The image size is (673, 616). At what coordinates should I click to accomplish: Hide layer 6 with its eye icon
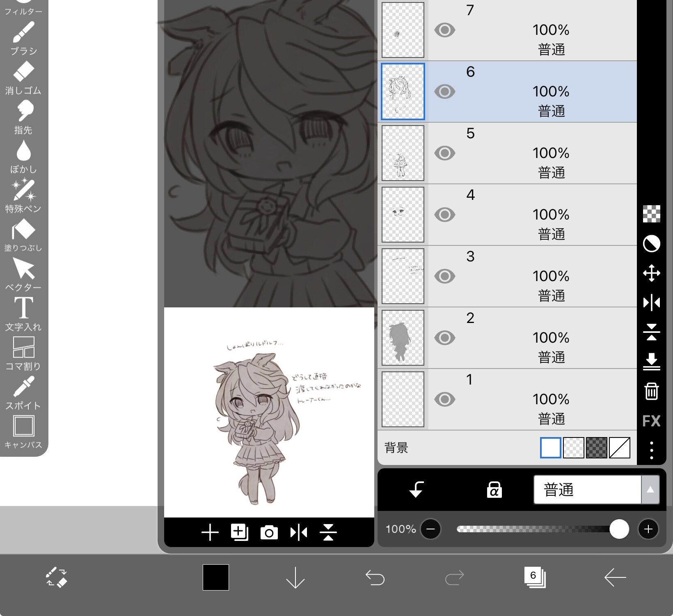445,92
